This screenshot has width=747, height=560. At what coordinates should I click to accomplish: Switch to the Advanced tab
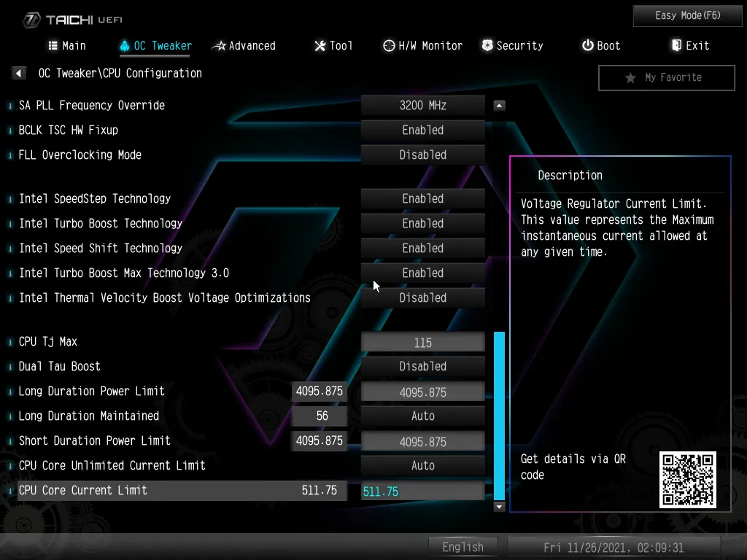[244, 46]
